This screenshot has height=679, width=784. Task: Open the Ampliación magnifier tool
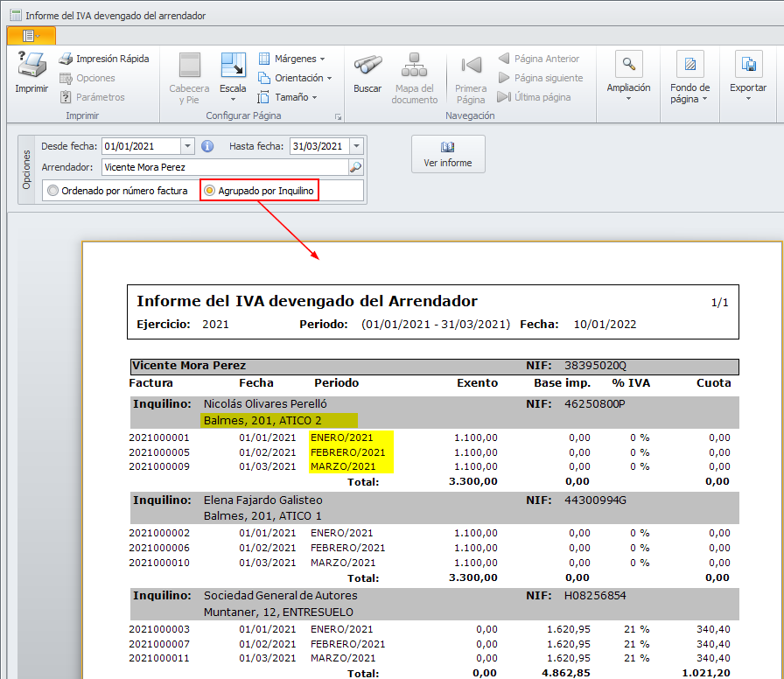click(628, 65)
